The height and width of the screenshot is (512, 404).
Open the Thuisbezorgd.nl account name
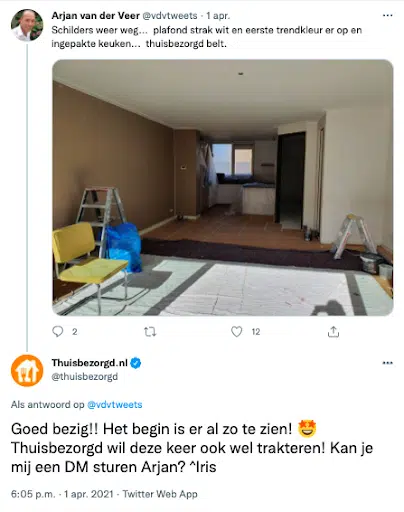point(89,363)
